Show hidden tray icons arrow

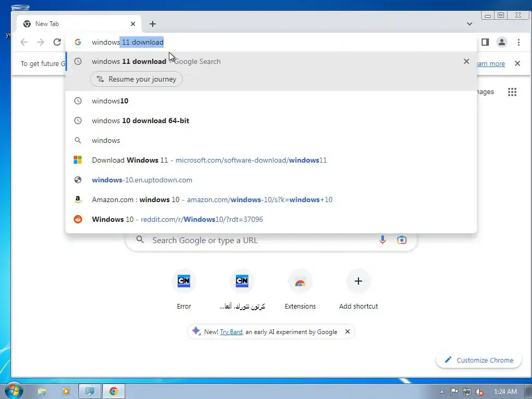[x=442, y=392]
